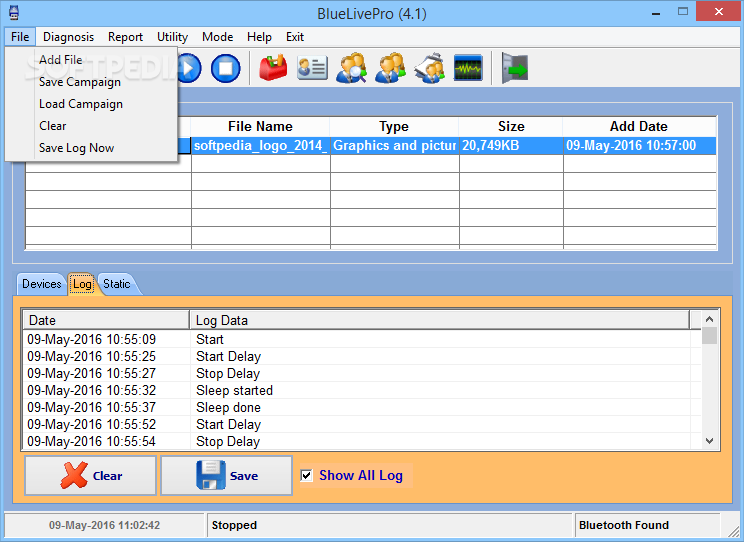Viewport: 744px width, 542px height.
Task: Click the Date column header in log
Action: (106, 320)
